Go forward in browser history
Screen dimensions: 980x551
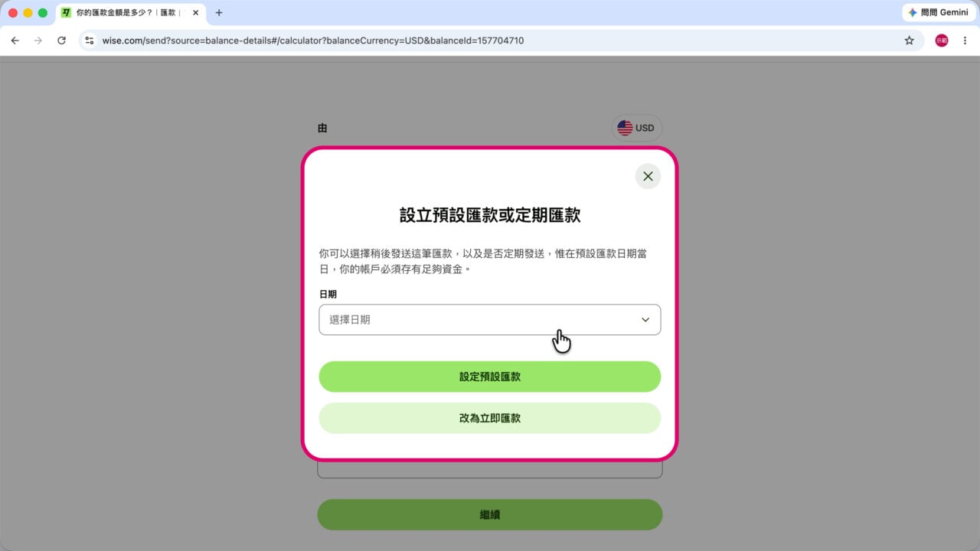click(x=38, y=41)
